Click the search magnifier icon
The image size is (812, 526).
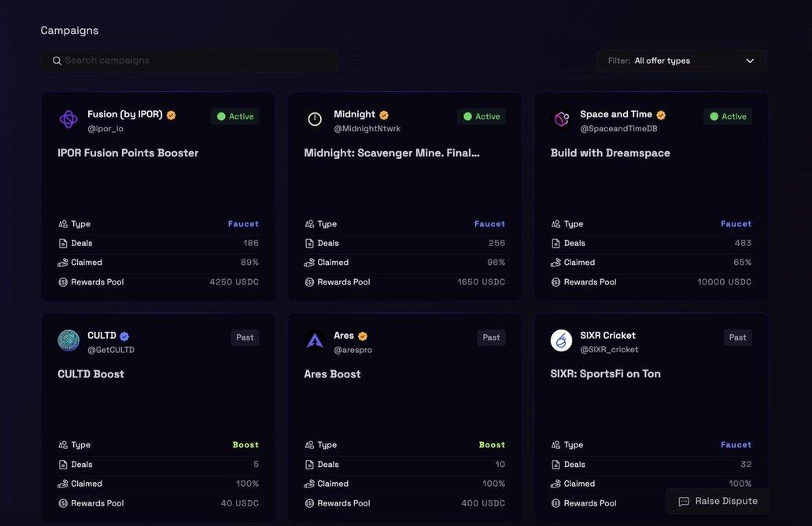click(57, 61)
